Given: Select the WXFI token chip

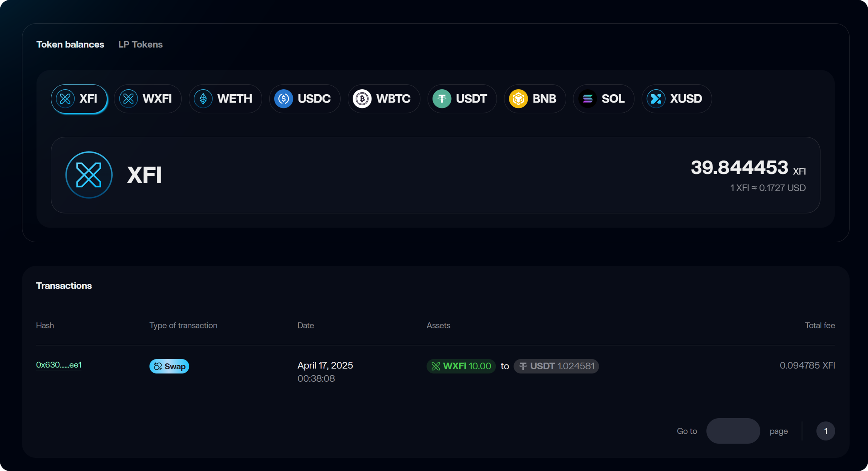Looking at the screenshot, I should [x=148, y=99].
